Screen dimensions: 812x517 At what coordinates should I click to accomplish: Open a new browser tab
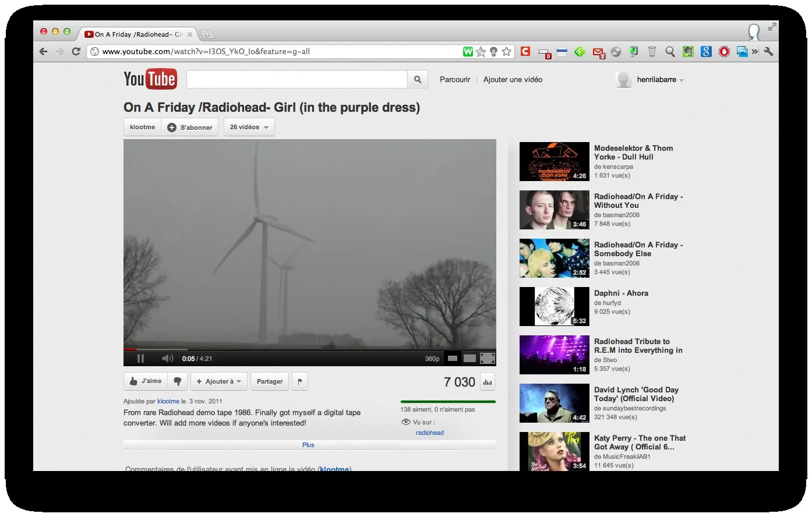point(207,34)
